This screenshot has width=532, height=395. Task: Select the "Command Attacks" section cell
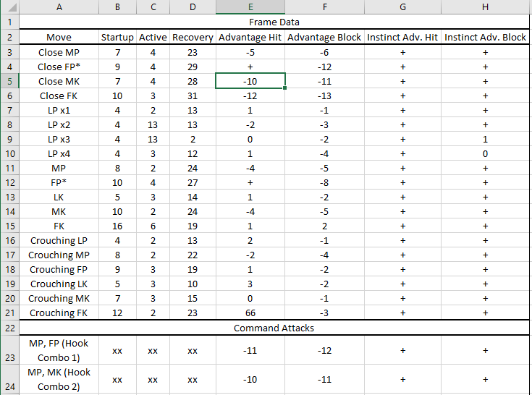pos(274,328)
